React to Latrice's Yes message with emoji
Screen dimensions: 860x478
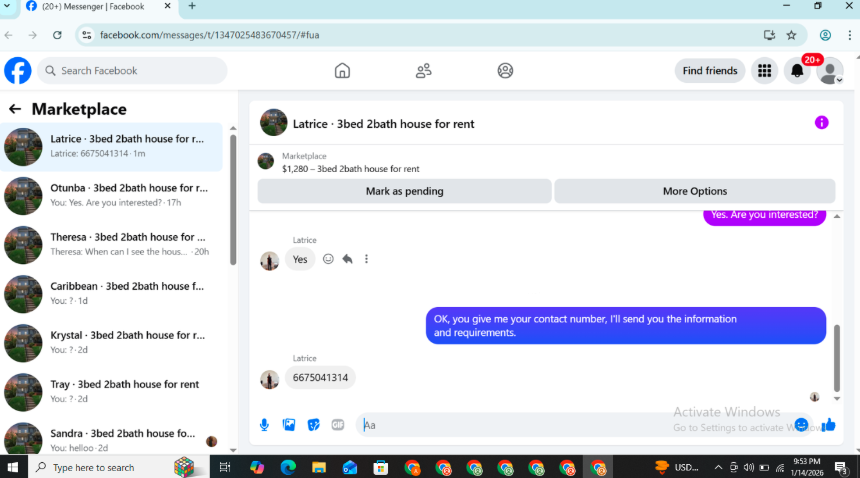click(328, 259)
